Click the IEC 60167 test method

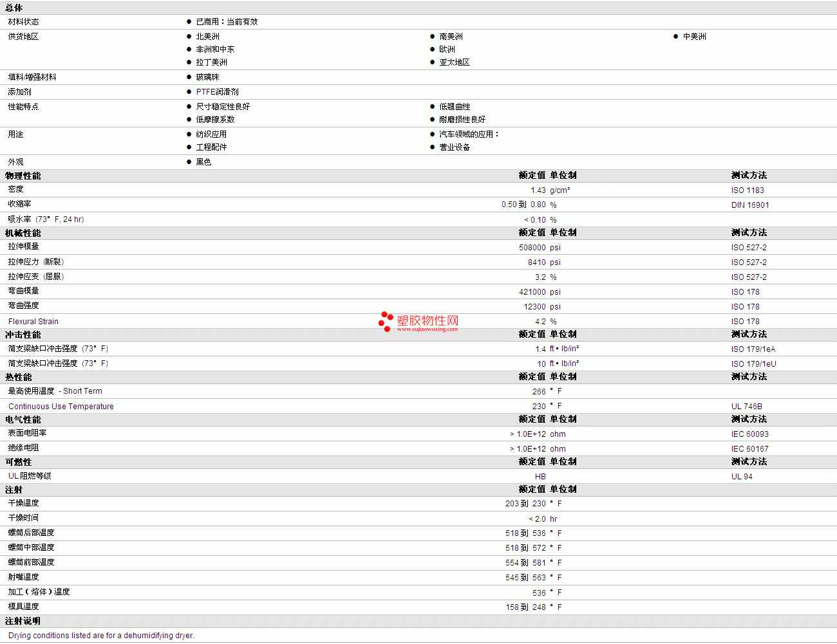coord(749,449)
